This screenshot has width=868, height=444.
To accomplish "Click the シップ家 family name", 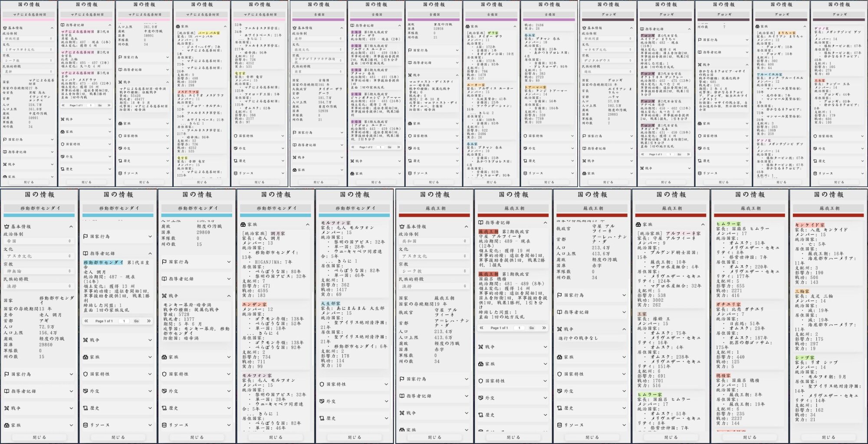I will tap(805, 358).
